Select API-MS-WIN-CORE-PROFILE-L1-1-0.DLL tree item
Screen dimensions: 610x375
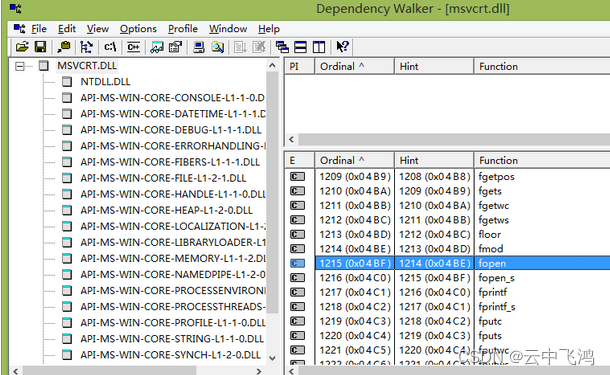coord(172,322)
